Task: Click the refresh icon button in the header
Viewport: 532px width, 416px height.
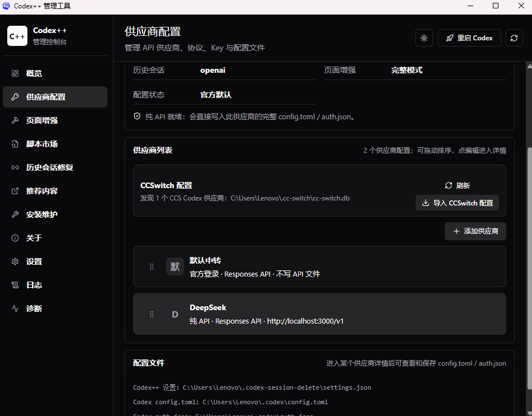Action: click(514, 38)
